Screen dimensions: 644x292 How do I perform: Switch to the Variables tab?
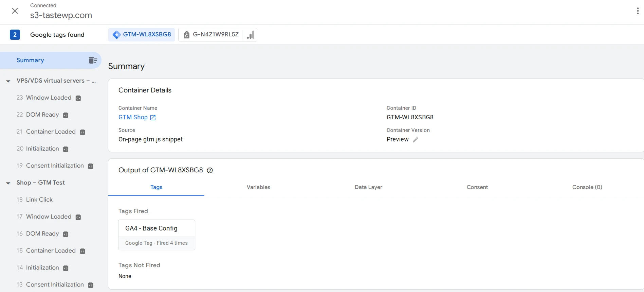[x=258, y=187]
